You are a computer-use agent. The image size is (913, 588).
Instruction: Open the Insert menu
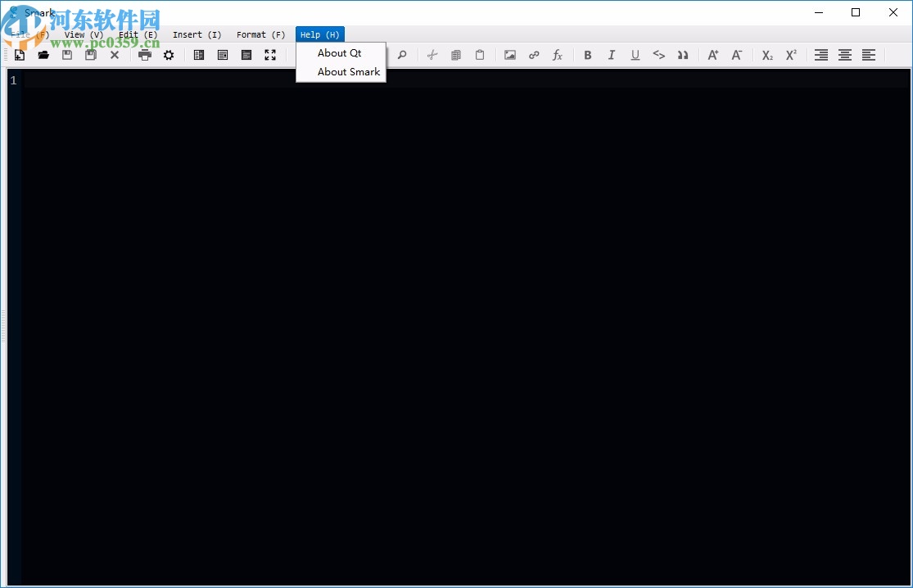pos(197,34)
